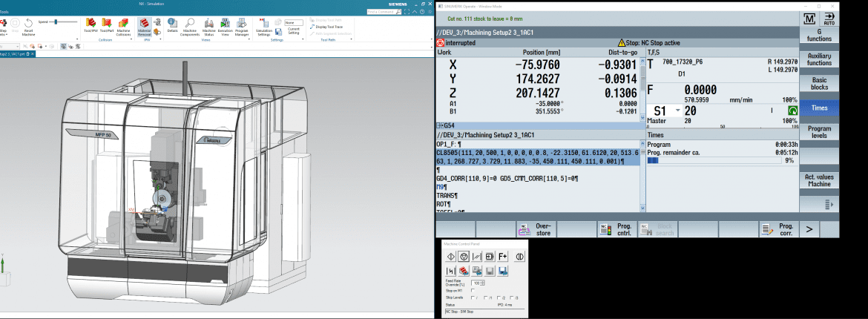Click the vertical softkey page arrow
The width and height of the screenshot is (868, 319).
(x=819, y=205)
